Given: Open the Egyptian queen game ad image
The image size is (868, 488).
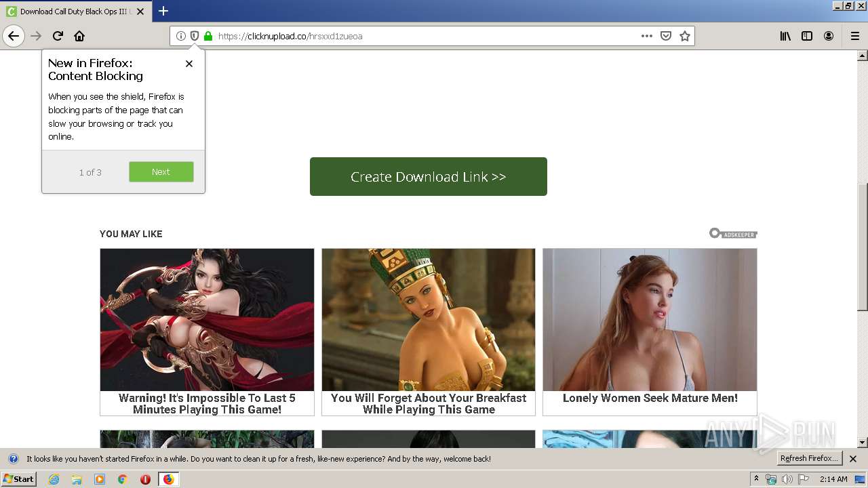Looking at the screenshot, I should pyautogui.click(x=429, y=319).
